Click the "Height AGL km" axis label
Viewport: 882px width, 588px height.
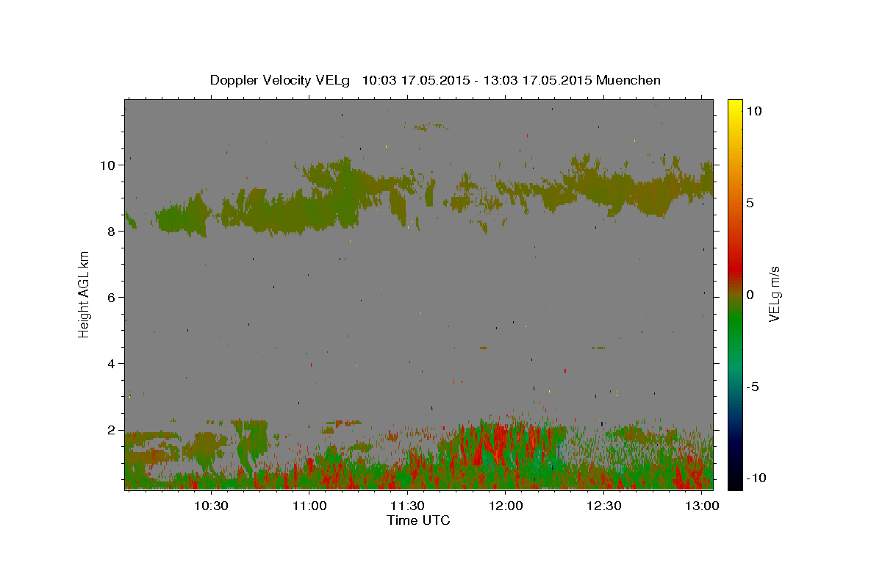pyautogui.click(x=84, y=294)
